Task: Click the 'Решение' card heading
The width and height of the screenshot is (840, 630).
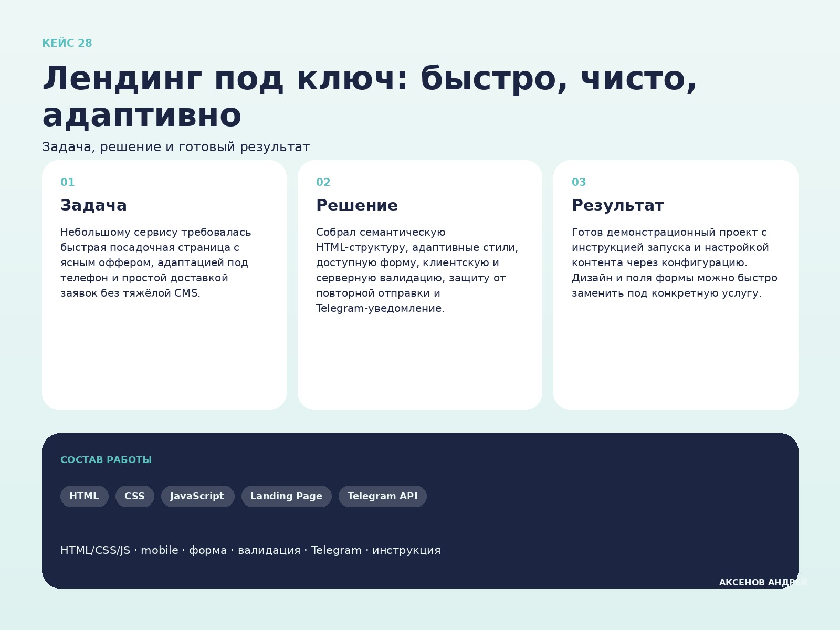Action: pyautogui.click(x=357, y=205)
